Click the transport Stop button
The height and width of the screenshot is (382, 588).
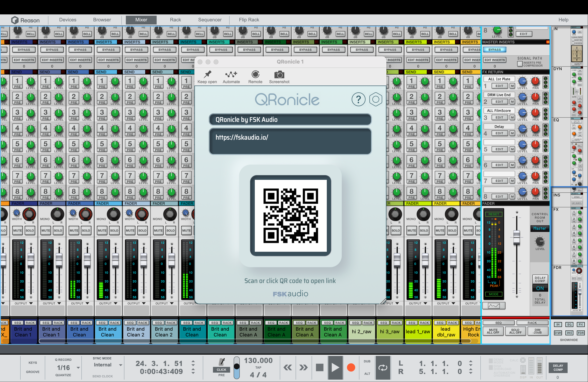pyautogui.click(x=319, y=367)
